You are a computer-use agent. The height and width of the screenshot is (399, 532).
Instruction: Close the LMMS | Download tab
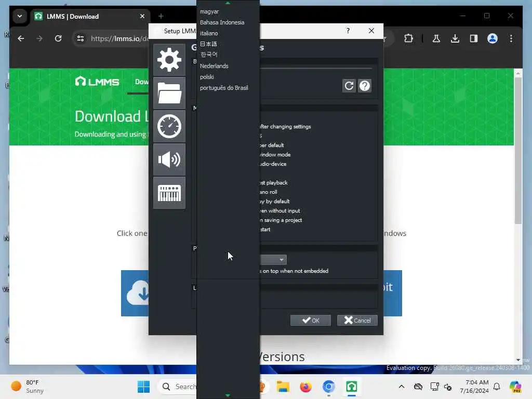142,16
